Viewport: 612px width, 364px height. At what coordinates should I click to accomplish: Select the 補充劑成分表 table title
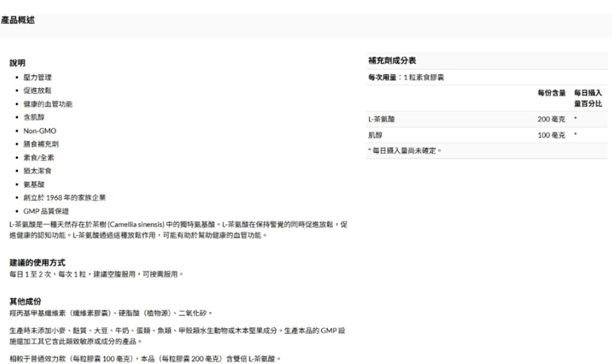pyautogui.click(x=392, y=61)
